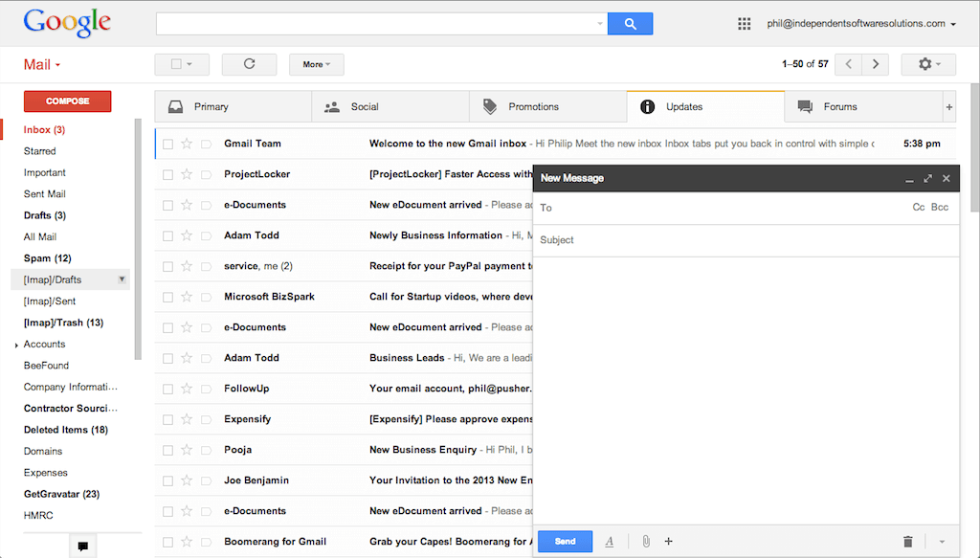Select the Updates tab
Viewport: 980px width, 558px height.
click(705, 107)
